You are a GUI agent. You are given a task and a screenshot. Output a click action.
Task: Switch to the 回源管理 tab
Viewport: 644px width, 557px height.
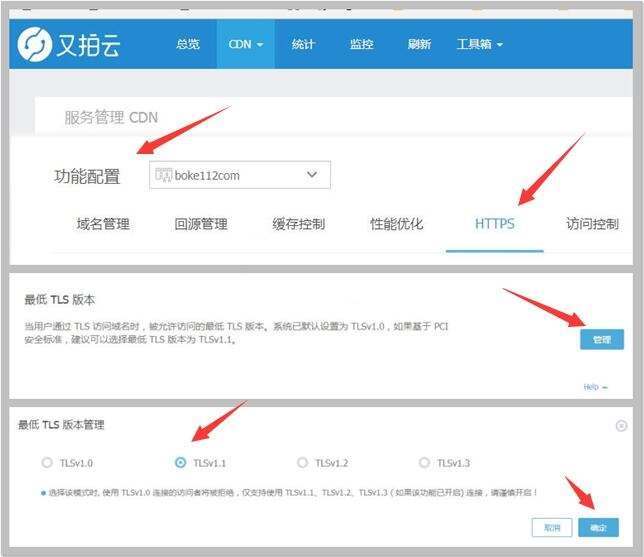pos(201,224)
